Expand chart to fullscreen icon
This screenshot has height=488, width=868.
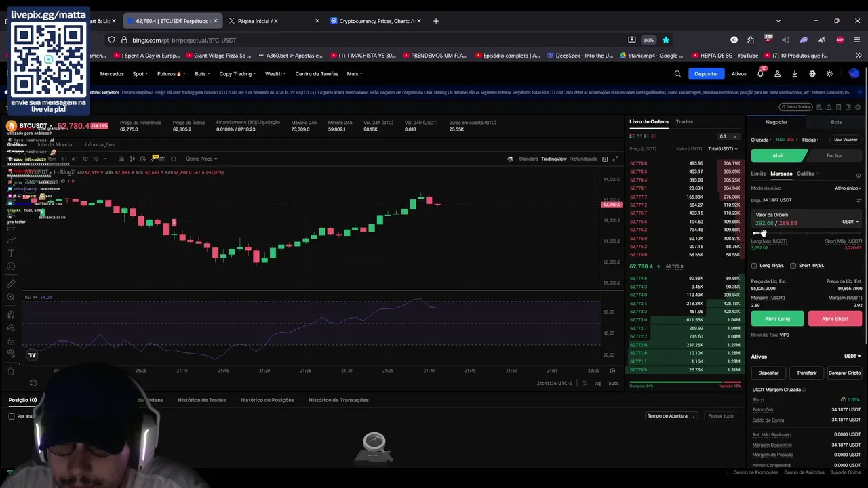(615, 159)
